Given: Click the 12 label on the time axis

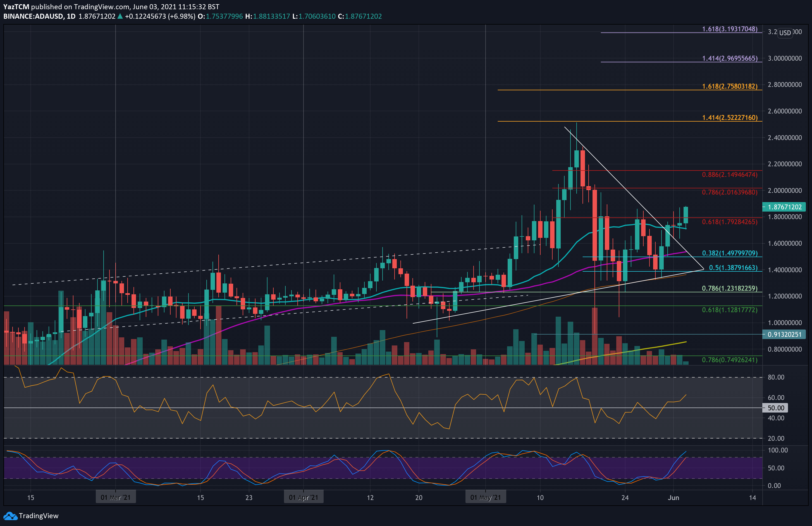Looking at the screenshot, I should [370, 498].
